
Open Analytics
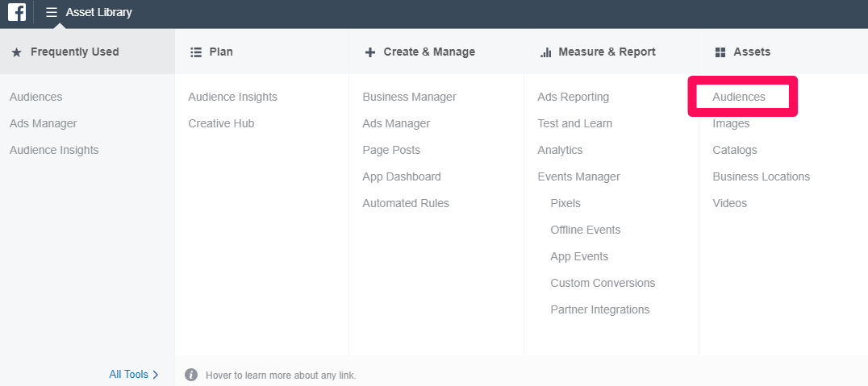click(x=560, y=150)
